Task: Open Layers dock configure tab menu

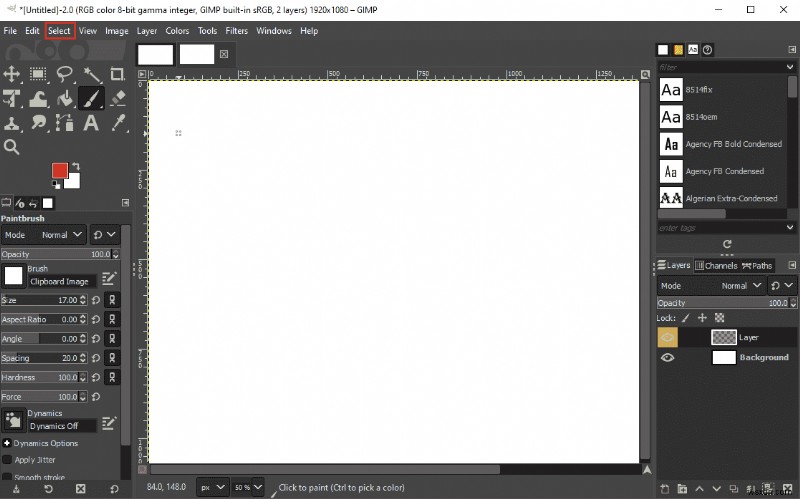Action: coord(792,265)
